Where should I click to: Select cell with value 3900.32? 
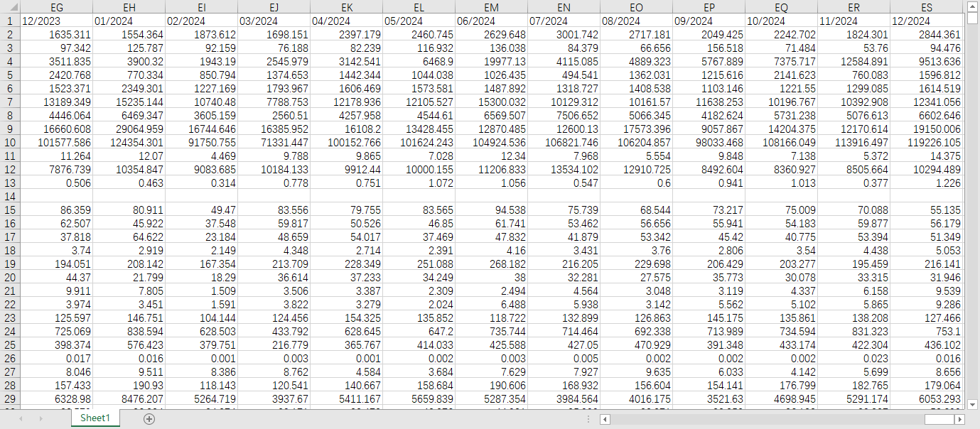[129, 61]
